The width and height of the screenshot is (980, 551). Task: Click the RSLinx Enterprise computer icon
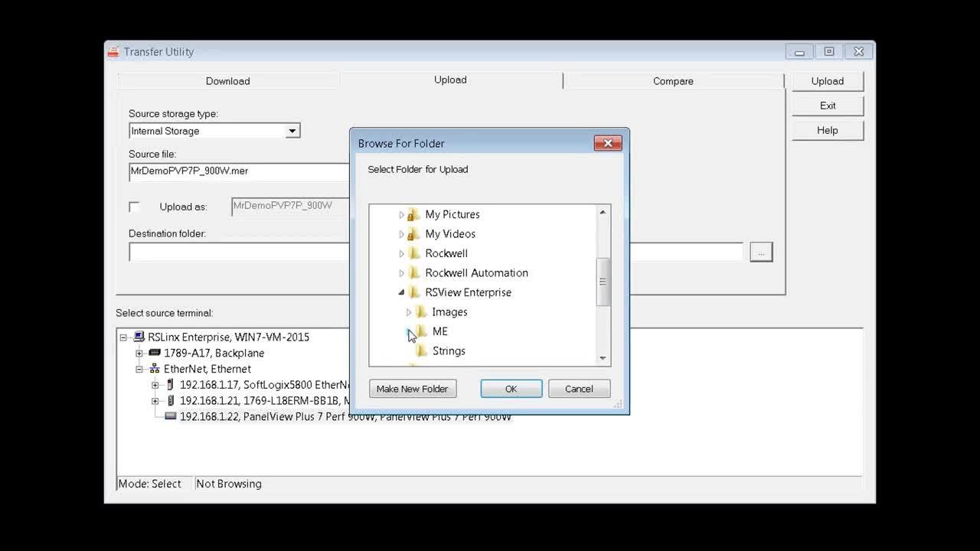(139, 337)
